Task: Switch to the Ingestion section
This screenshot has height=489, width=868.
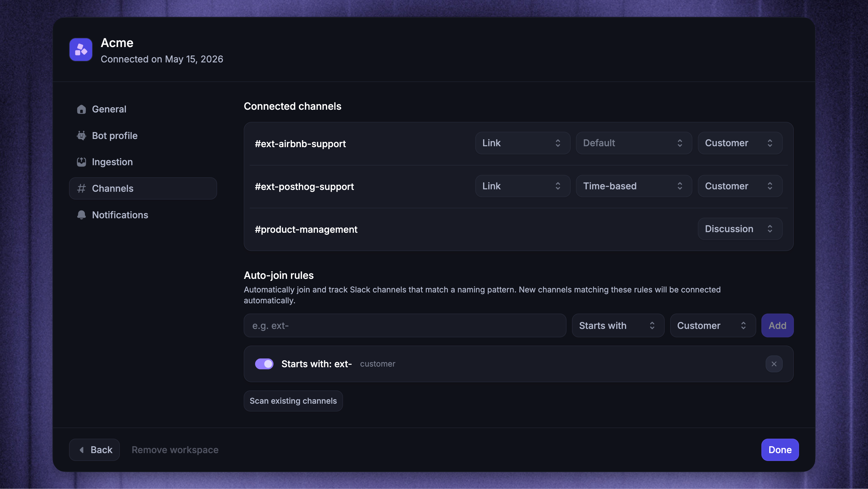Action: [x=143, y=162]
